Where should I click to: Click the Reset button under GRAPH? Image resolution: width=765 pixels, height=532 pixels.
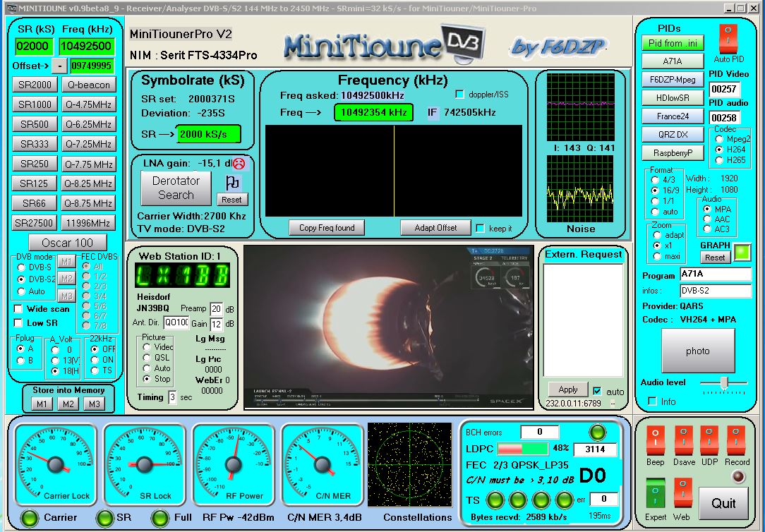715,258
